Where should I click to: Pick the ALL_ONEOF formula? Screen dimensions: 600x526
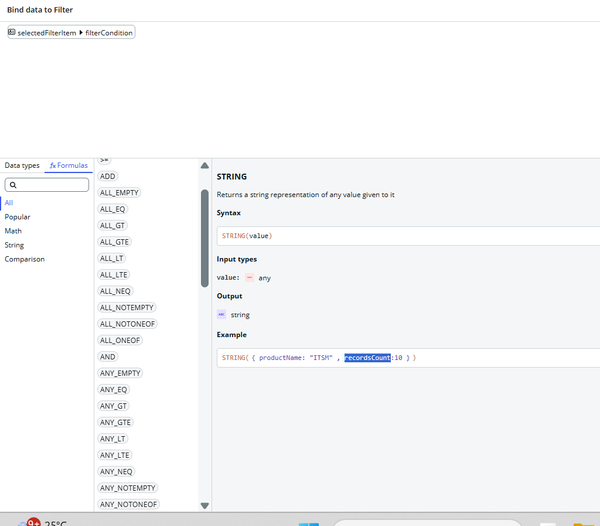tap(120, 341)
